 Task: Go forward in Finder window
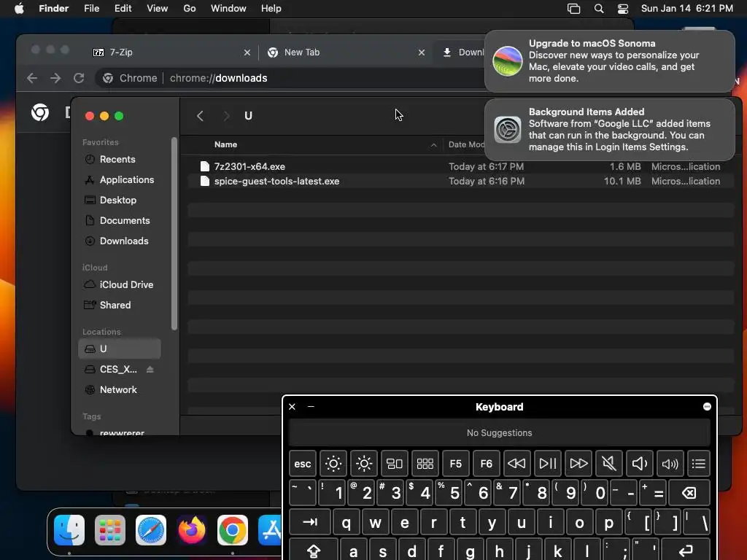[226, 116]
